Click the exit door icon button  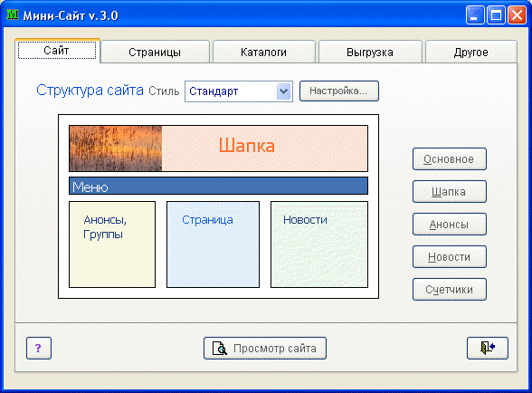click(487, 348)
